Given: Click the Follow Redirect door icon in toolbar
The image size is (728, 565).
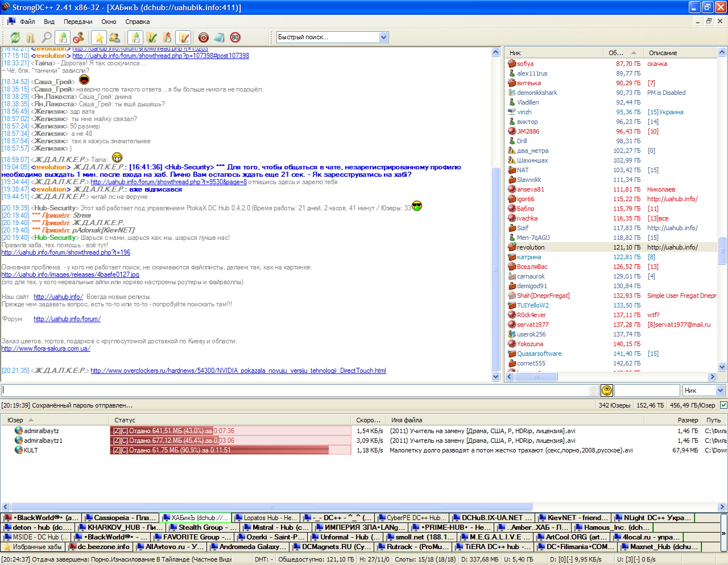Looking at the screenshot, I should [31, 38].
